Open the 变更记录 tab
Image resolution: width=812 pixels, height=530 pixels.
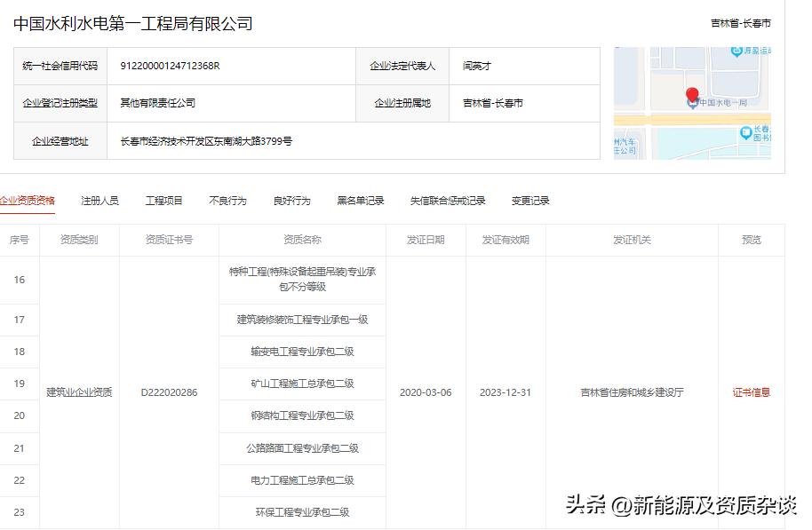[530, 201]
